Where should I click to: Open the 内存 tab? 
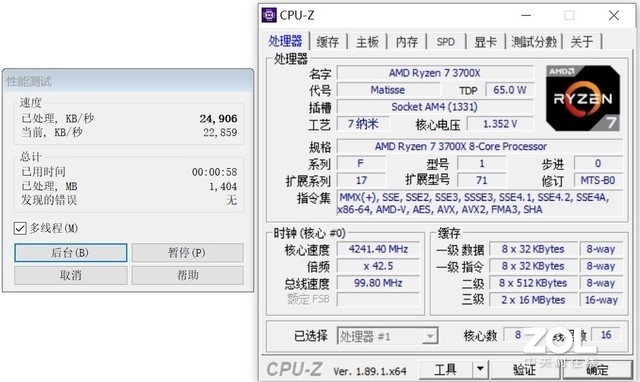(x=407, y=42)
